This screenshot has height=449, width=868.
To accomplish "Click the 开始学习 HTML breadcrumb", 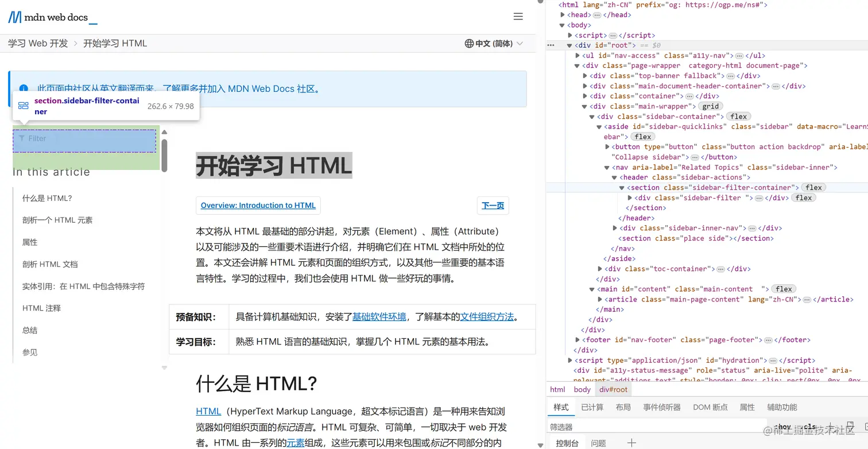I will (115, 44).
